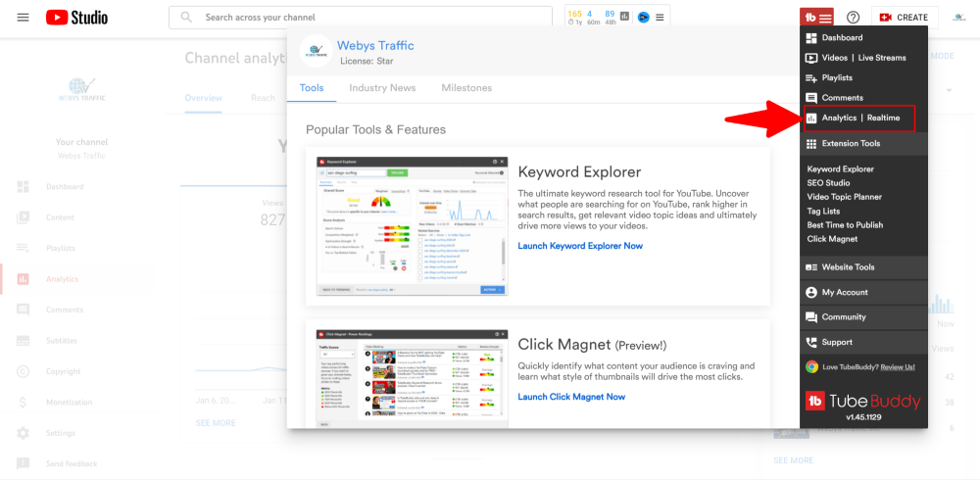Click the search magnifier icon
This screenshot has width=980, height=480.
[186, 18]
